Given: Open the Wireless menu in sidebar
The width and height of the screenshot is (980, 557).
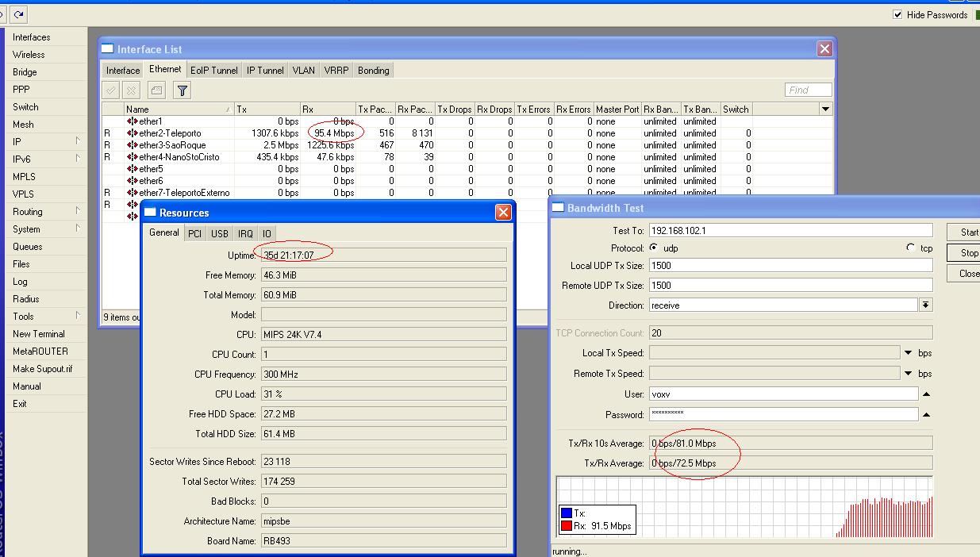Looking at the screenshot, I should point(29,55).
